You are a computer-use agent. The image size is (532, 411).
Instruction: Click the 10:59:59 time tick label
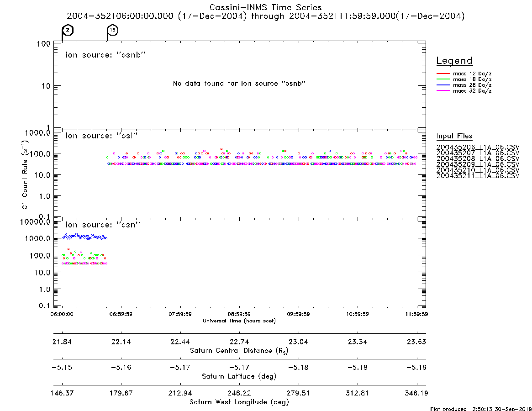point(357,314)
